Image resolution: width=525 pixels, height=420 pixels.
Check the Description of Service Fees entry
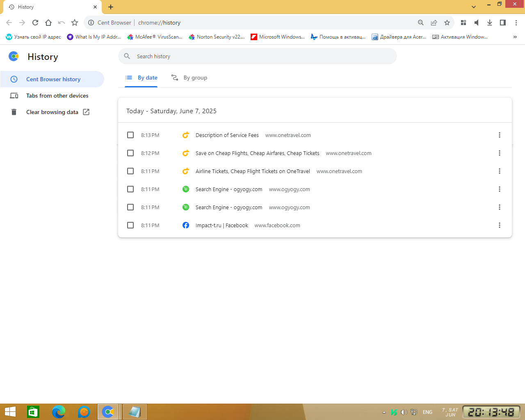[130, 135]
